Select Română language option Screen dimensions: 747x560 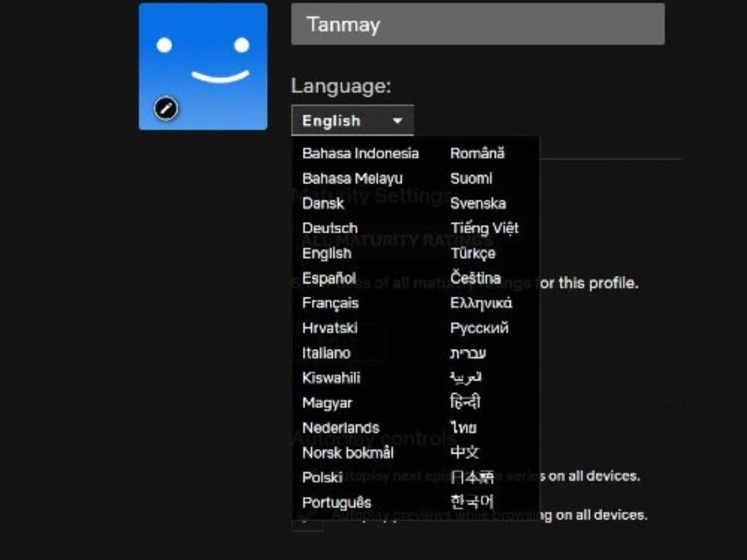tap(477, 153)
